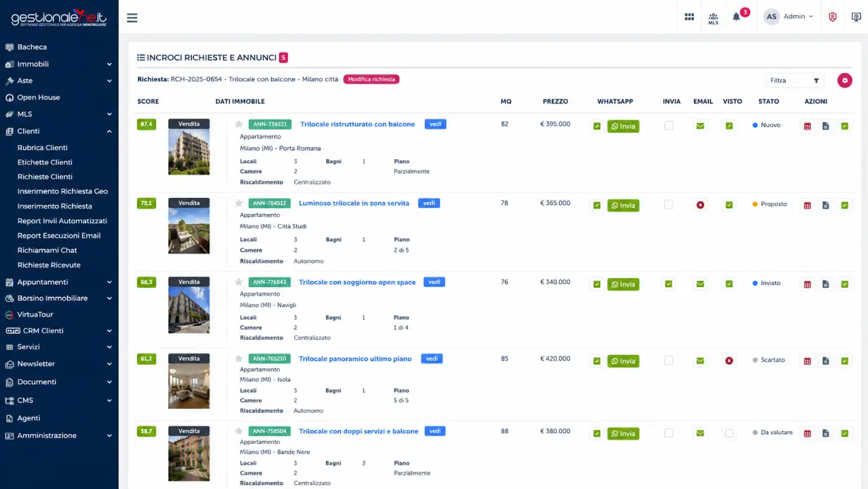Viewport: 868px width, 489px height.
Task: Open the Filtra dropdown
Action: [x=795, y=80]
